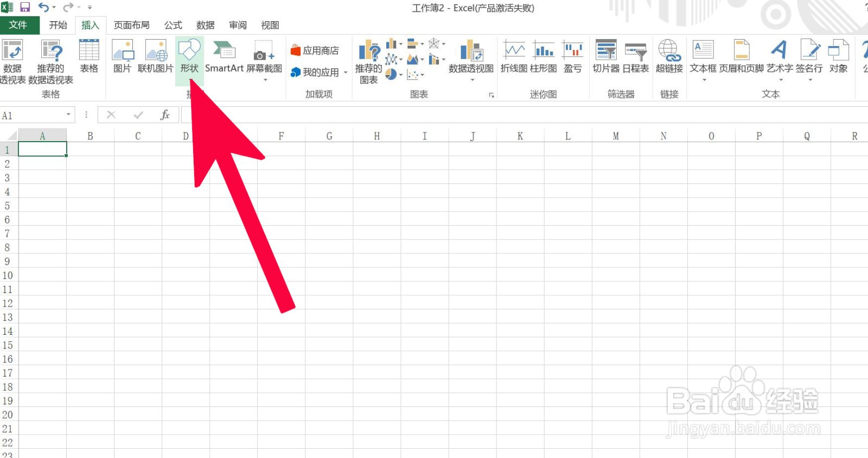This screenshot has width=868, height=458.
Task: Select cell A1 in the sheet
Action: 42,149
